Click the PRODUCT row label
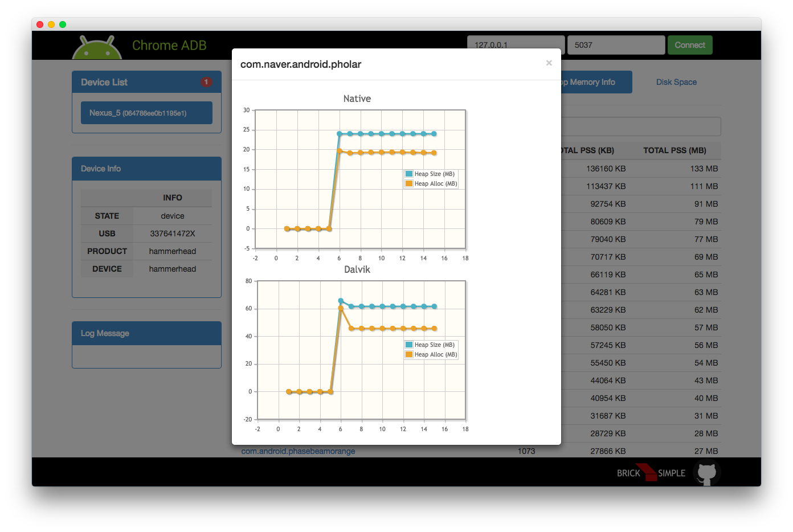This screenshot has width=793, height=532. (107, 251)
